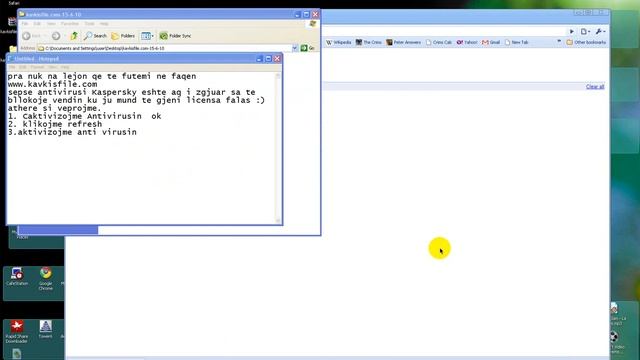The width and height of the screenshot is (640, 360).
Task: Click the Notepad title bar icon
Action: pos(10,59)
